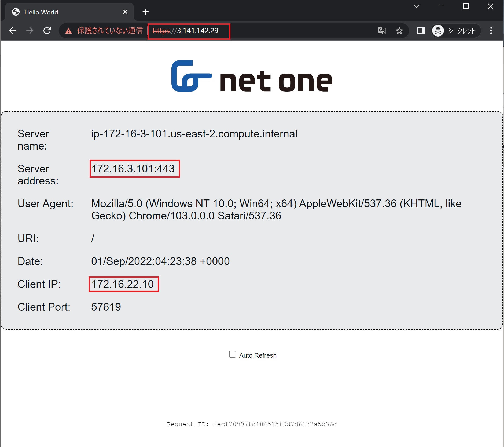Screen dimensions: 504x447
Task: Click the server address 172.16.3.101:443
Action: [133, 169]
